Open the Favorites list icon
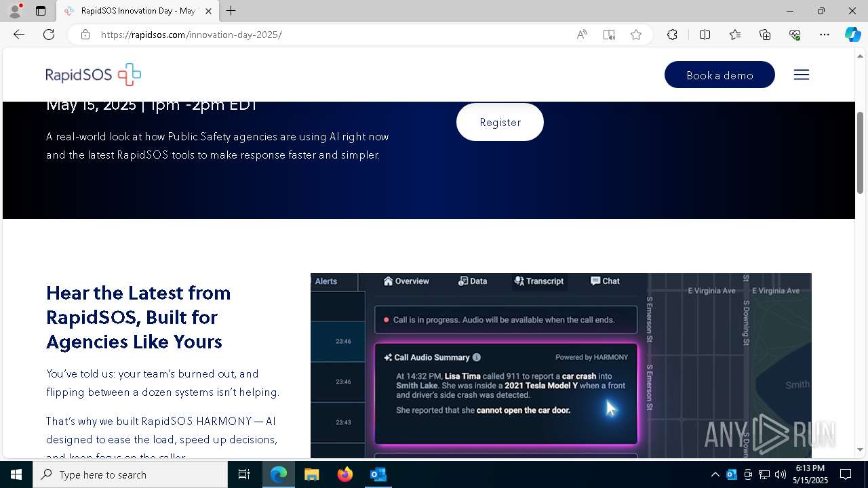This screenshot has width=868, height=488. (735, 35)
